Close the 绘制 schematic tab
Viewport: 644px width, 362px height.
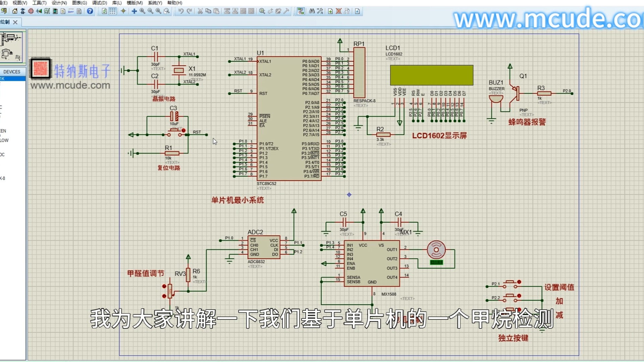[x=15, y=22]
